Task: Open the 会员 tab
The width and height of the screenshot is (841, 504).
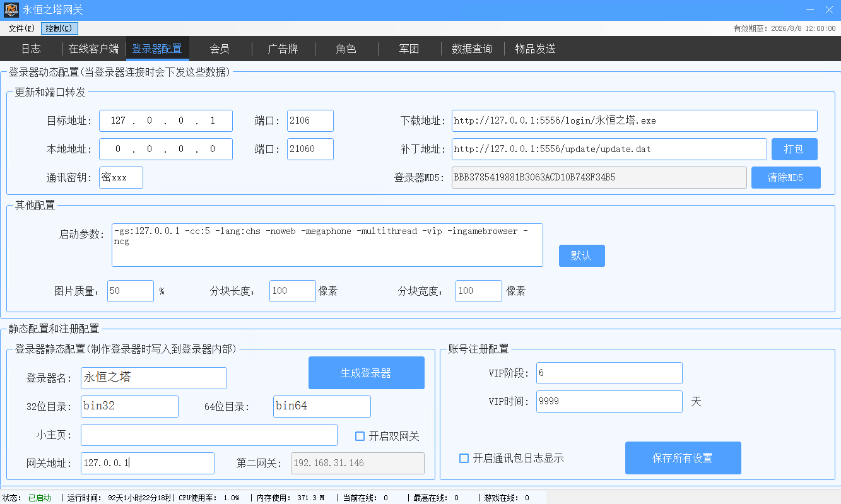Action: pos(220,49)
